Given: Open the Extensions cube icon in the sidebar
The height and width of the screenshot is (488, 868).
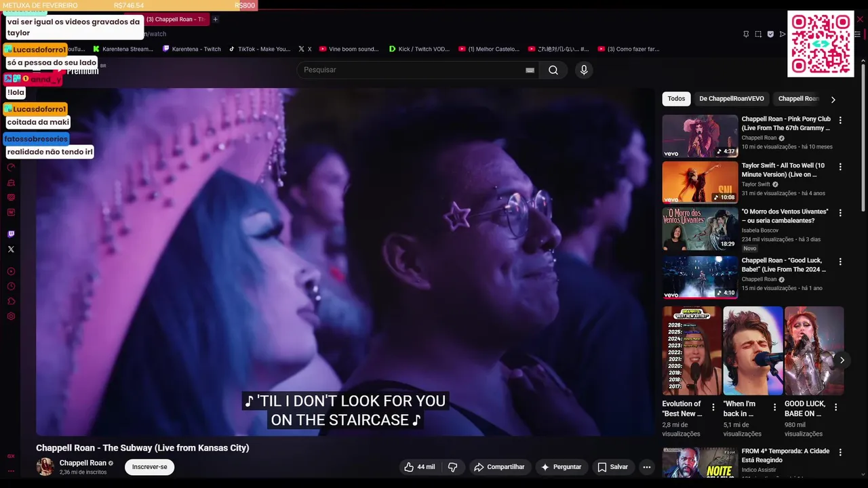Looking at the screenshot, I should [x=11, y=301].
